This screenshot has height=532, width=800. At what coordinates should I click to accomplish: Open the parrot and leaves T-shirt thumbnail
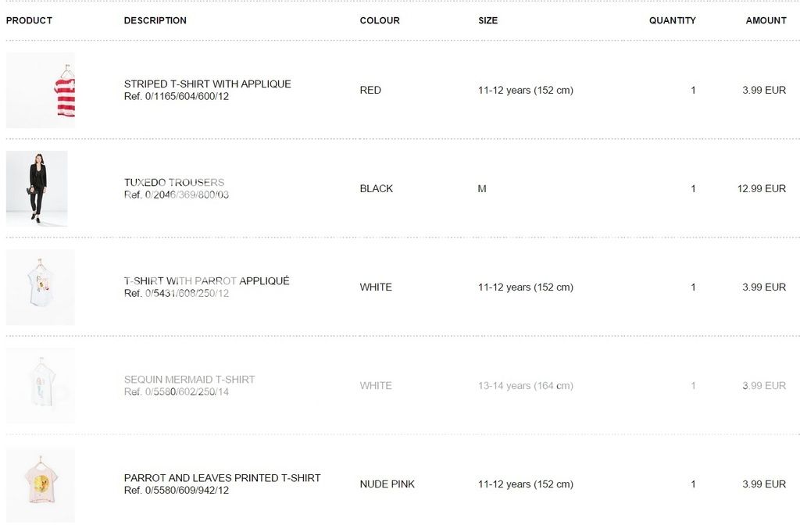41,484
